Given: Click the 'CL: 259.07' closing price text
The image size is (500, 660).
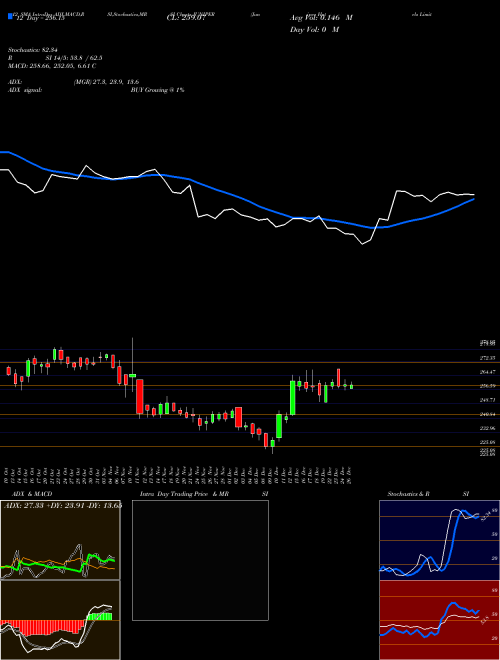Looking at the screenshot, I should (x=185, y=18).
